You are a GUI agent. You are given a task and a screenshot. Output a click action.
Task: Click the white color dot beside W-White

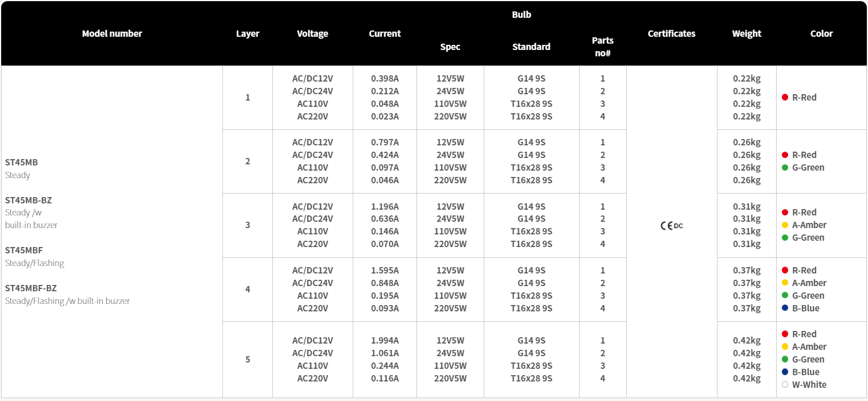coord(785,385)
